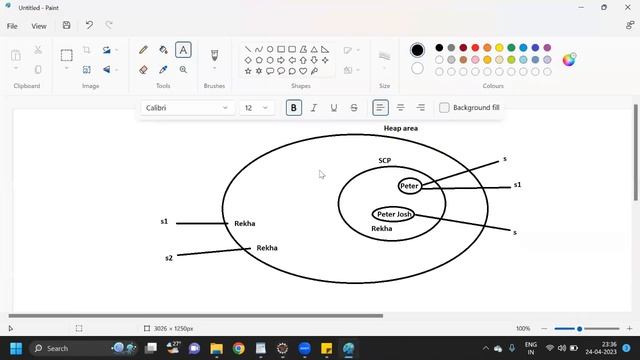
Task: Click the Copy icon
Action: [38, 70]
